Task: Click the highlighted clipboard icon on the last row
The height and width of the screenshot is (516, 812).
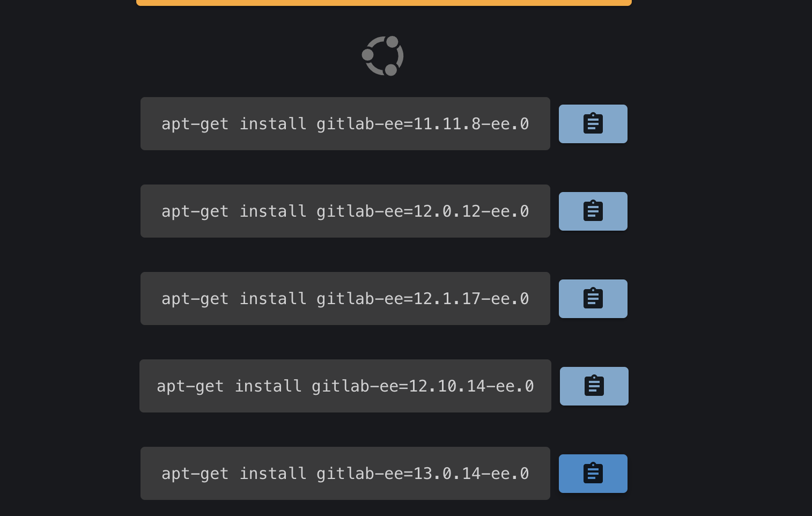Action: click(593, 473)
